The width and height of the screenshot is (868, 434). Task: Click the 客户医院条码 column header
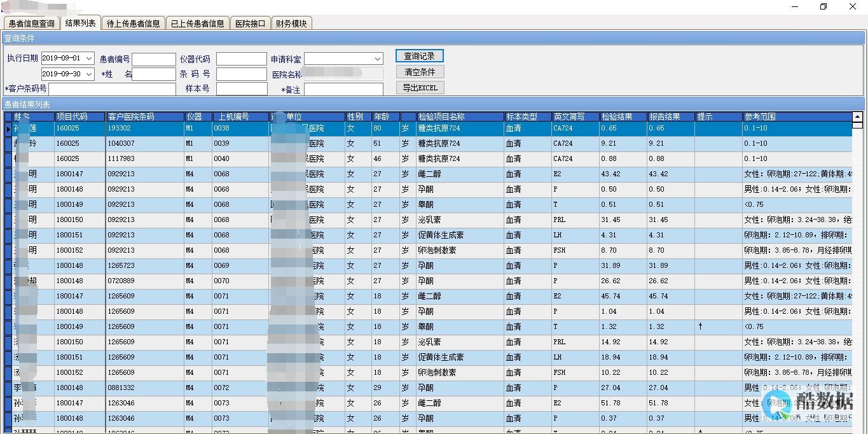coord(144,116)
